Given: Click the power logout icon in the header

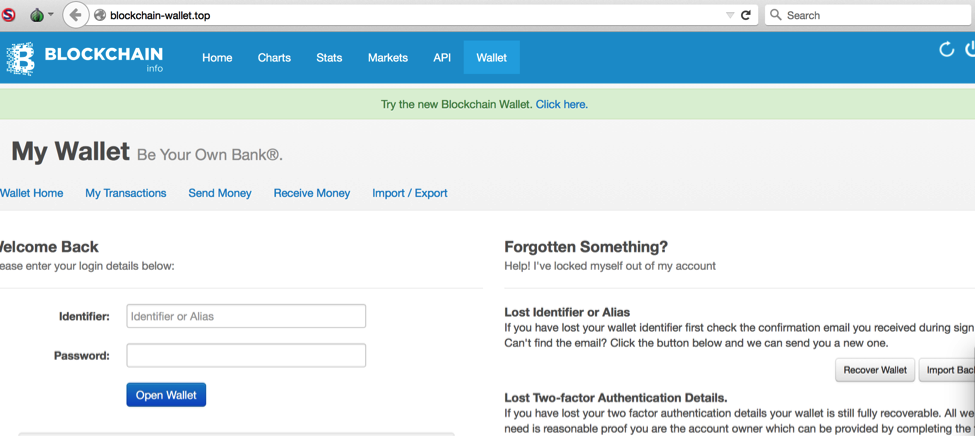Looking at the screenshot, I should tap(970, 49).
